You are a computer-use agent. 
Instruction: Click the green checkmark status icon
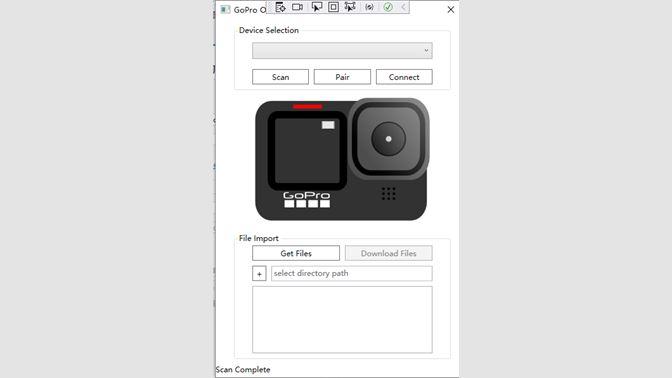point(388,7)
